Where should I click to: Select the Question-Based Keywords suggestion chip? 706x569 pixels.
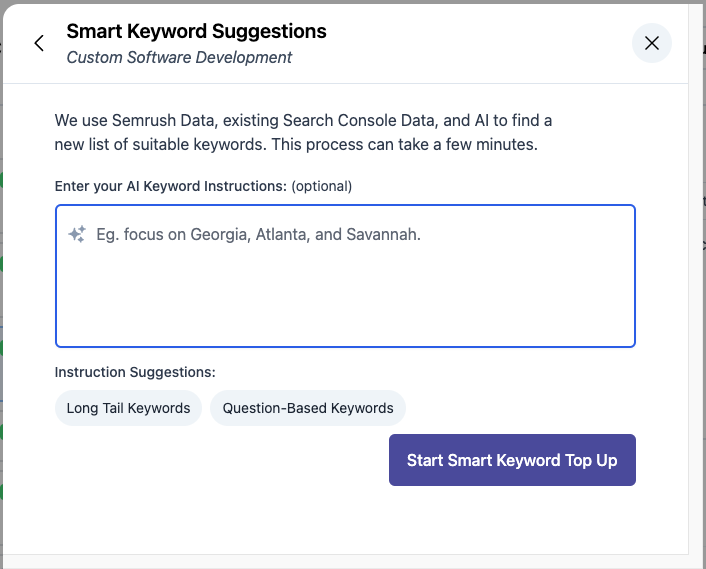308,408
